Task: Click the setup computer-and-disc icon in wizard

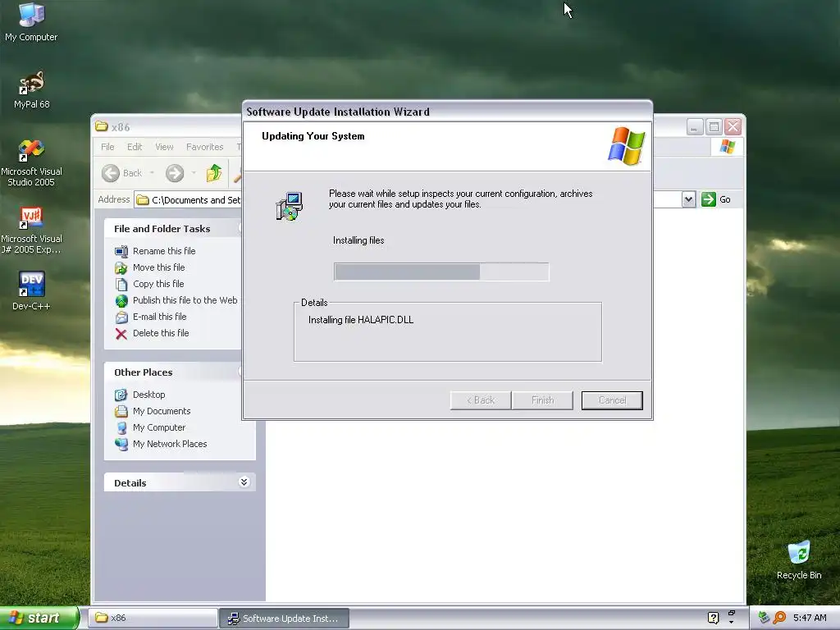Action: click(290, 207)
